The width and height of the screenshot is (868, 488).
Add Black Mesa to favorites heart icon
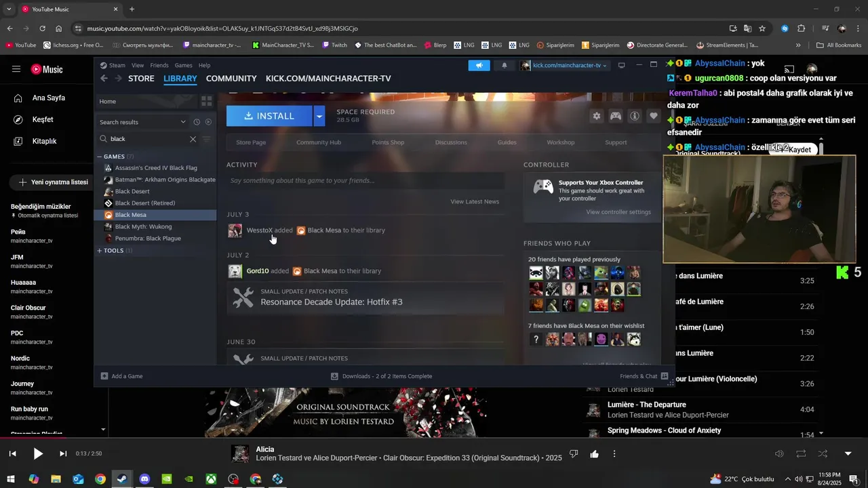tap(654, 116)
